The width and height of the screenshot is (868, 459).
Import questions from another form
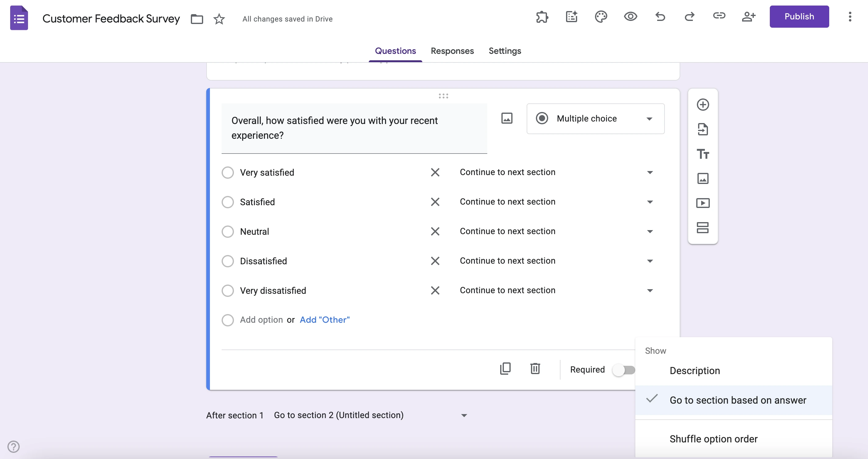(x=703, y=129)
